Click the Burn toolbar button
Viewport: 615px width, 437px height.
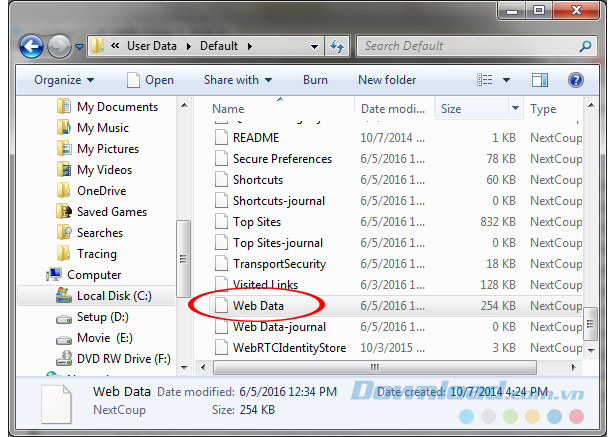point(315,80)
